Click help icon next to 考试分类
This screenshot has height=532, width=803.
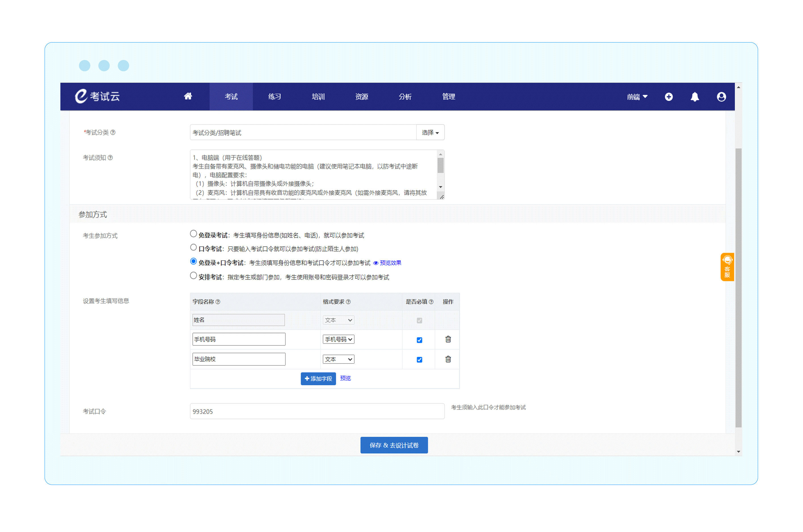coord(113,132)
